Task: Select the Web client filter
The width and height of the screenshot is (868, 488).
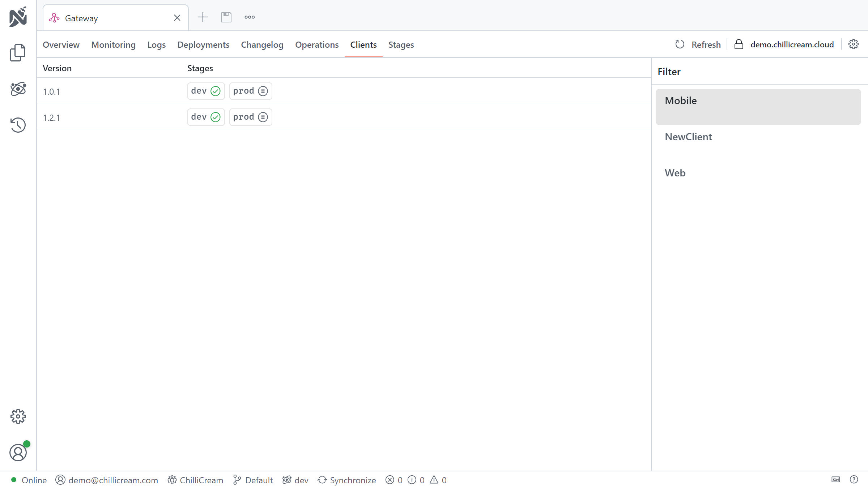Action: pos(675,173)
